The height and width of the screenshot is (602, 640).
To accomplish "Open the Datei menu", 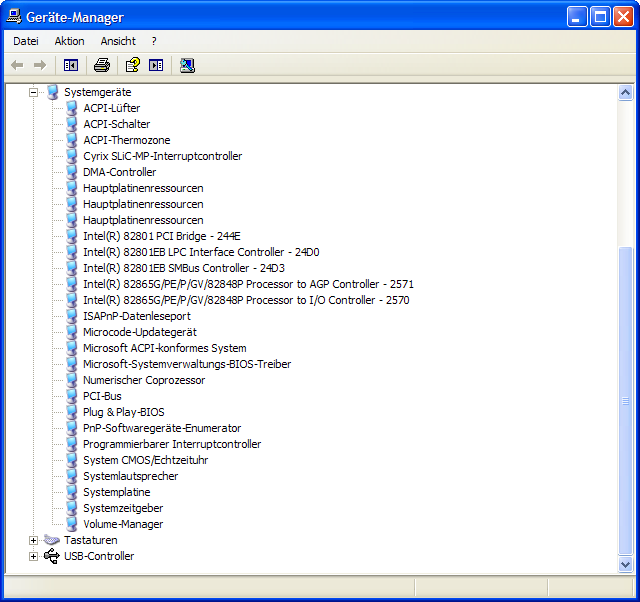I will point(26,41).
